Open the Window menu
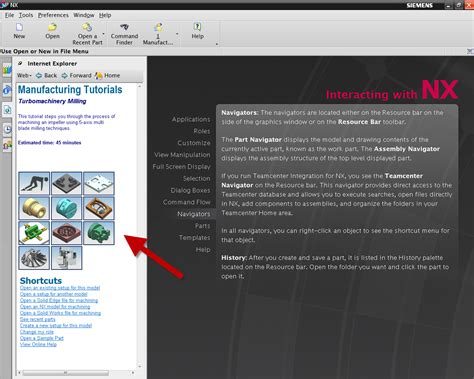Image resolution: width=474 pixels, height=379 pixels. point(84,15)
